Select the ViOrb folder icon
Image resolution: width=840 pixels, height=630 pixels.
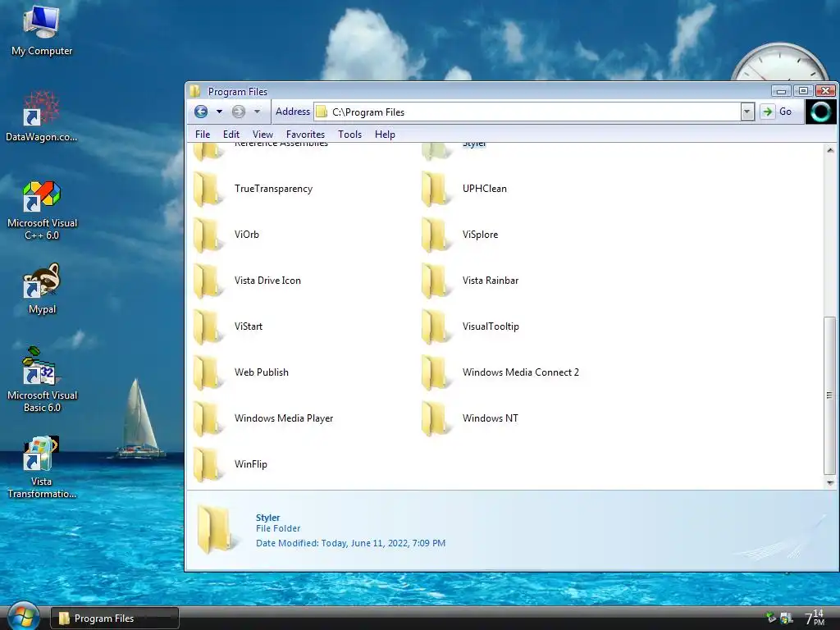208,235
